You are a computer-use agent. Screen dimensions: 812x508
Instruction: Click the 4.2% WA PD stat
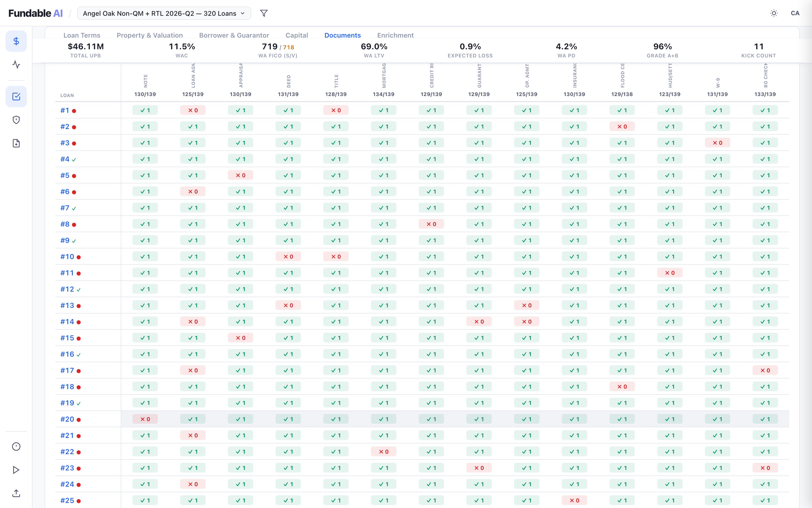(x=566, y=50)
